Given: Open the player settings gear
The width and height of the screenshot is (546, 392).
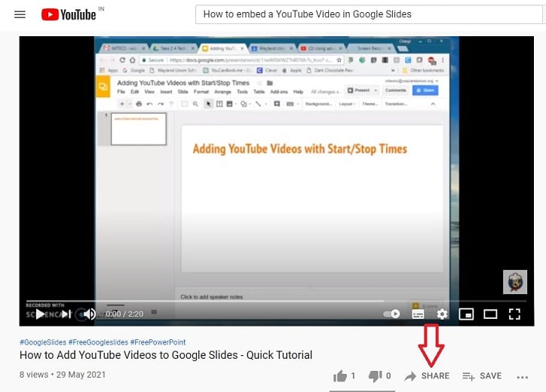Looking at the screenshot, I should tap(442, 314).
